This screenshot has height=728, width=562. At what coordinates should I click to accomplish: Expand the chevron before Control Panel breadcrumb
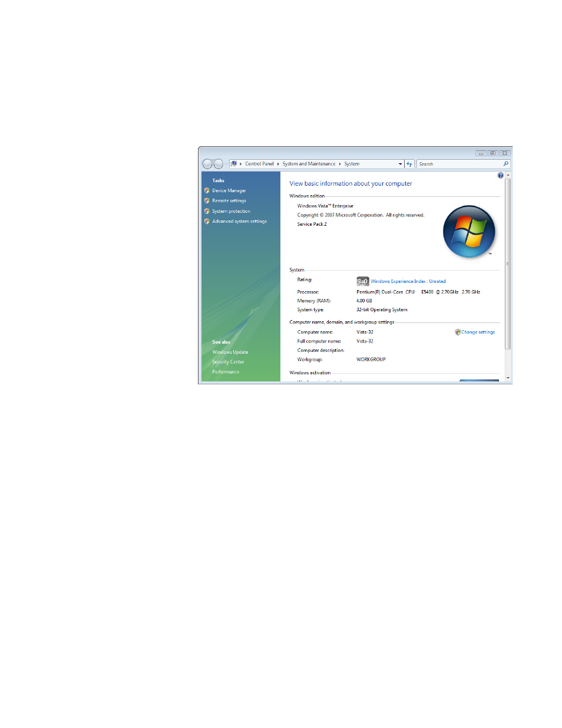click(241, 164)
